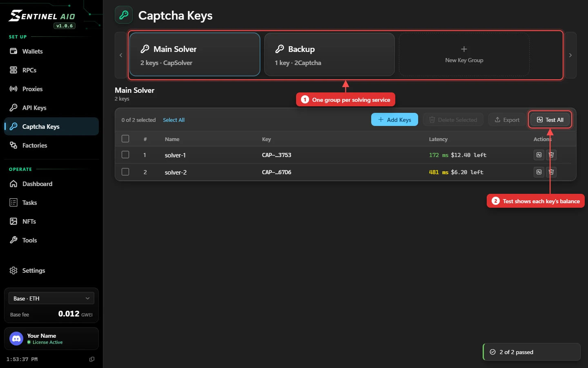Click the Sentinel AIO logo

[x=42, y=16]
